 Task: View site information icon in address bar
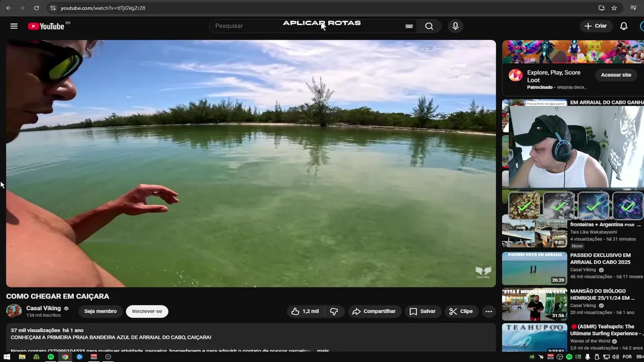53,8
